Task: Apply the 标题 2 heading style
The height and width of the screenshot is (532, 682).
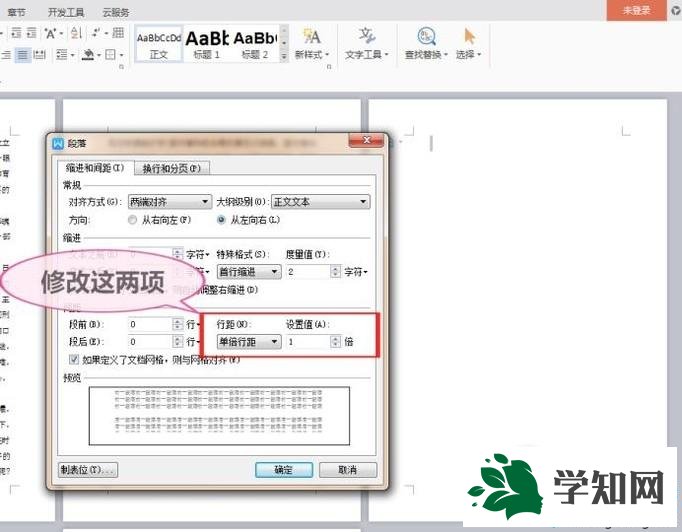Action: click(254, 44)
